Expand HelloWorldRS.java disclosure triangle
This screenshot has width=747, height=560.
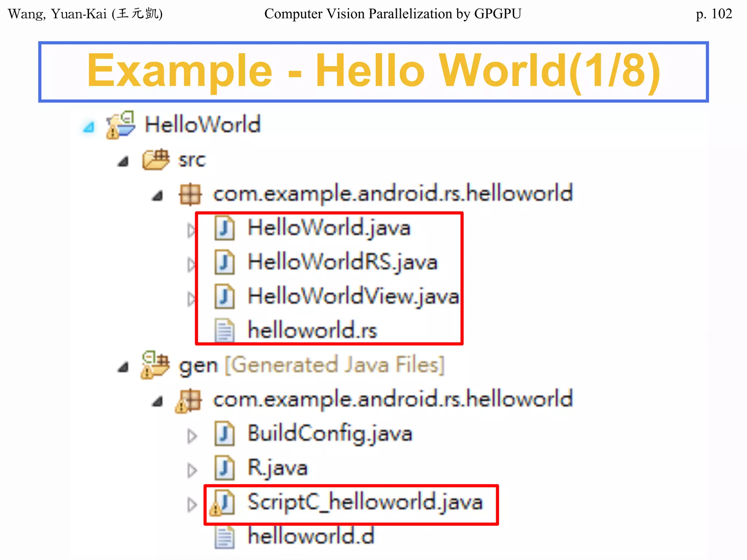pyautogui.click(x=191, y=265)
